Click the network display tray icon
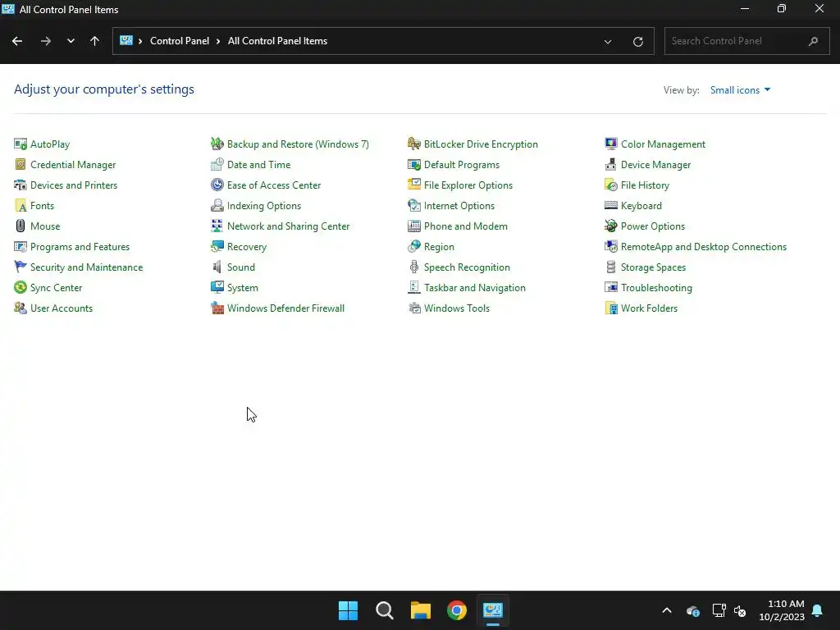Viewport: 840px width, 630px height. click(x=719, y=610)
